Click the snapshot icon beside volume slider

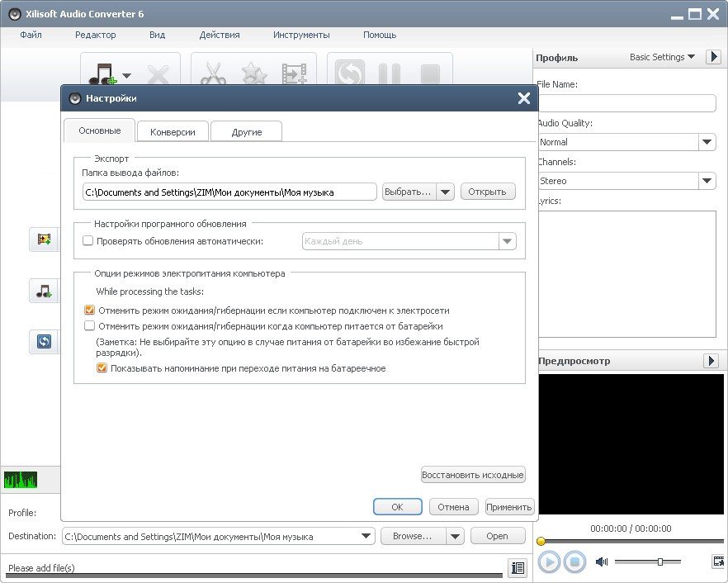pos(718,562)
